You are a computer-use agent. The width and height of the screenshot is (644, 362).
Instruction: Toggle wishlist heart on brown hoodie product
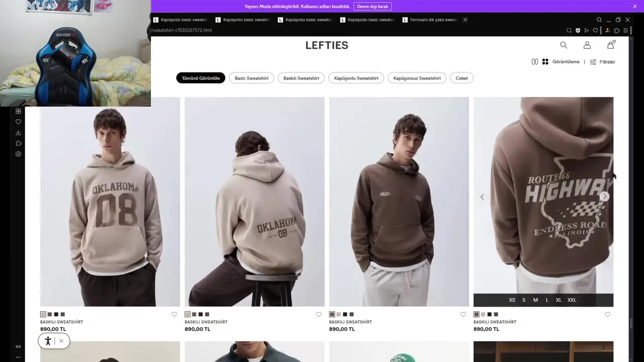click(x=463, y=314)
